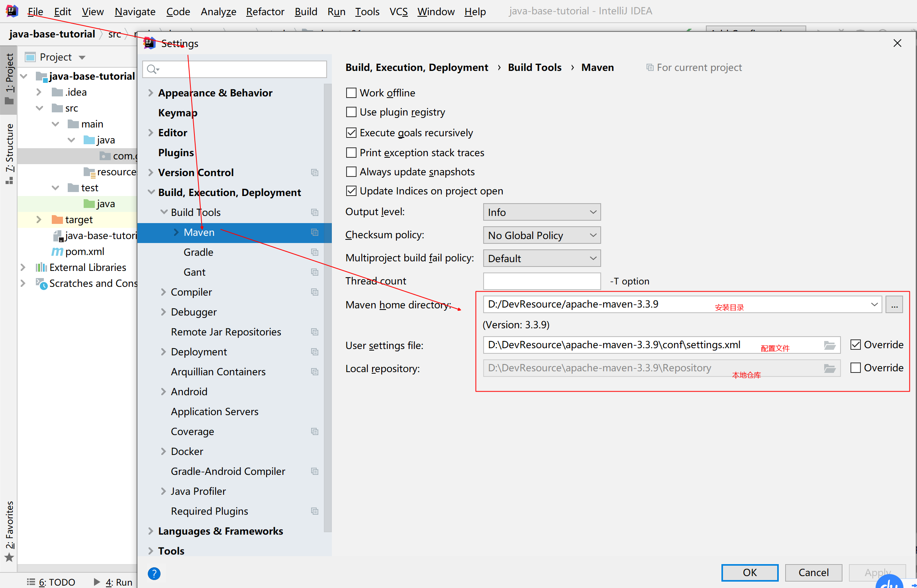Click the settings tree scrollbar
This screenshot has height=588, width=917.
pyautogui.click(x=327, y=307)
